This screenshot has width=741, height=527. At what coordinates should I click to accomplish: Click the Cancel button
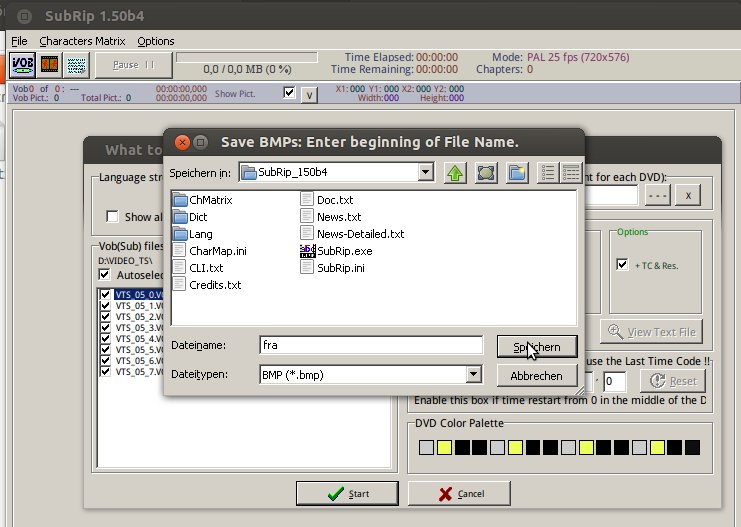click(459, 494)
